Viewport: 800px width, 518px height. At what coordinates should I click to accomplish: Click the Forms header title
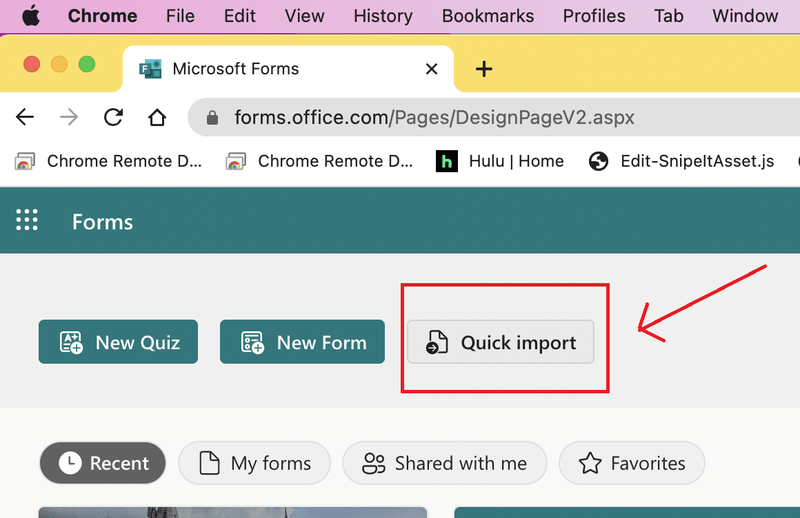pyautogui.click(x=103, y=222)
